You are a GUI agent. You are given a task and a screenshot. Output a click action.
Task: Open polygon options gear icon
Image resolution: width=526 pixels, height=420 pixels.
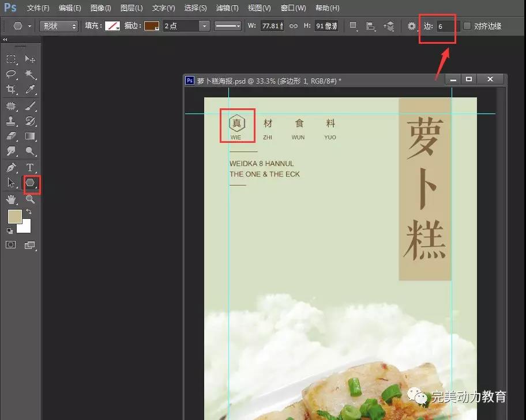[411, 27]
